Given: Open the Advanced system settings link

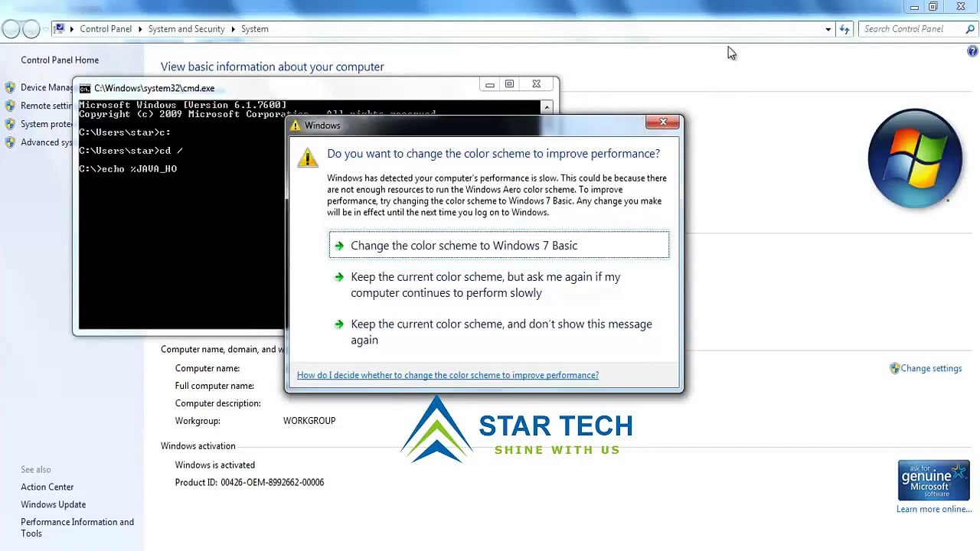Looking at the screenshot, I should click(47, 142).
